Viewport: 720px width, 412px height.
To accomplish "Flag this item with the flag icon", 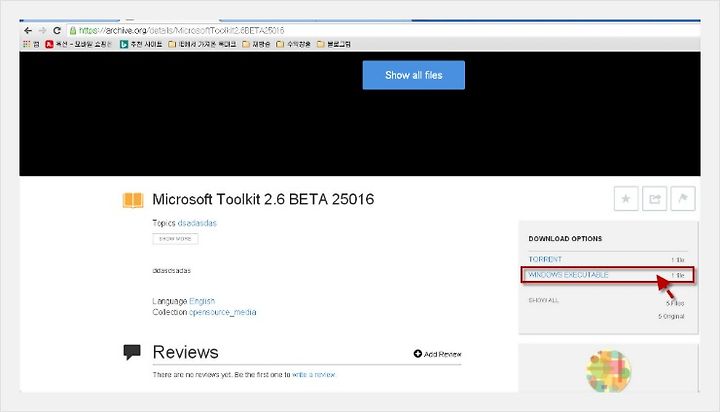I will pos(683,199).
